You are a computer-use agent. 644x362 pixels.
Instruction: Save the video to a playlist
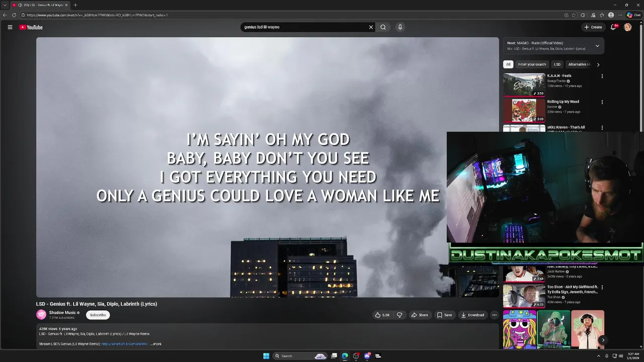click(x=444, y=315)
